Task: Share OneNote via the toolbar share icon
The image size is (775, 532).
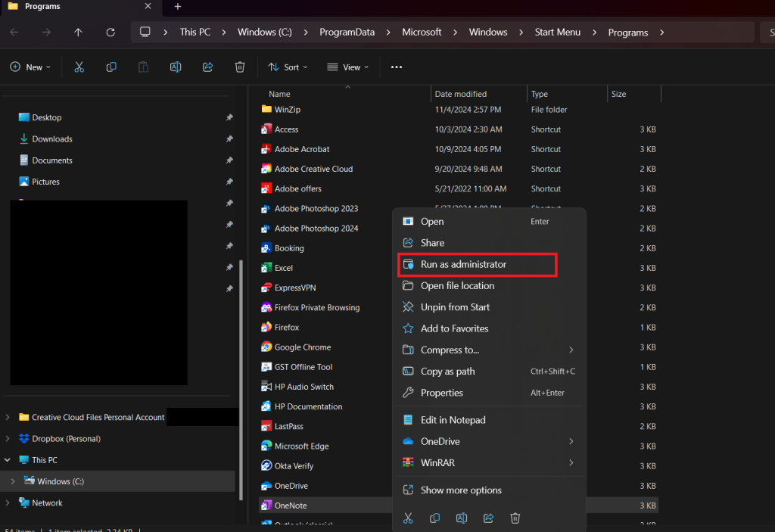Action: pyautogui.click(x=207, y=67)
